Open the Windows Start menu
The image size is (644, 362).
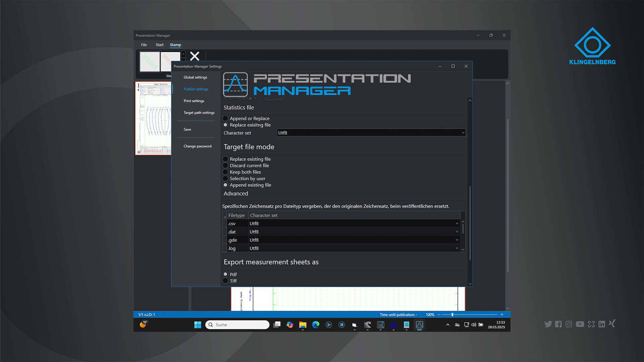coord(198,324)
